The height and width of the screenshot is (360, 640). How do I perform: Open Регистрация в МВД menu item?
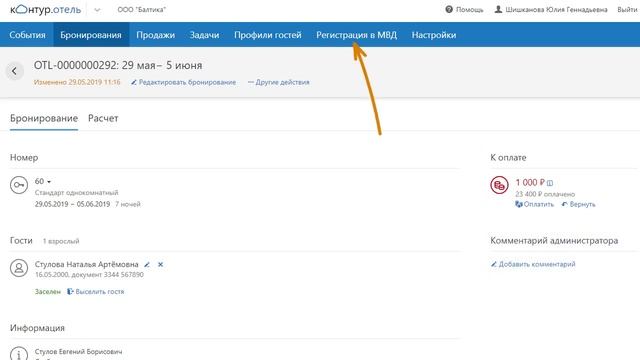click(x=356, y=35)
